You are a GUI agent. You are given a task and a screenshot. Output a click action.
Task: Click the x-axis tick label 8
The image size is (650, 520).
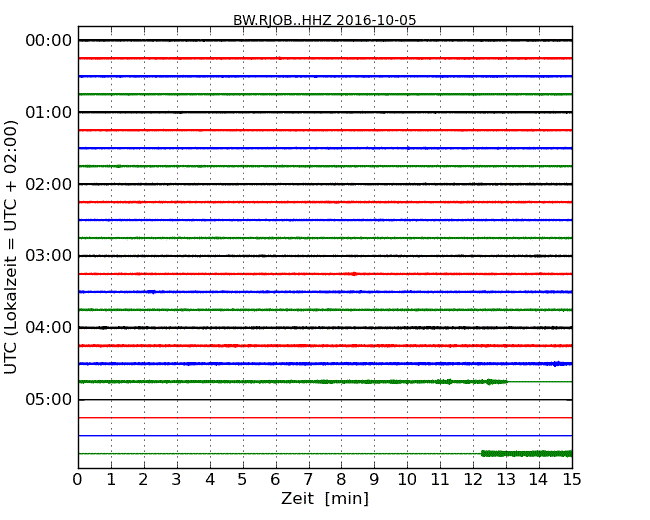pyautogui.click(x=341, y=480)
